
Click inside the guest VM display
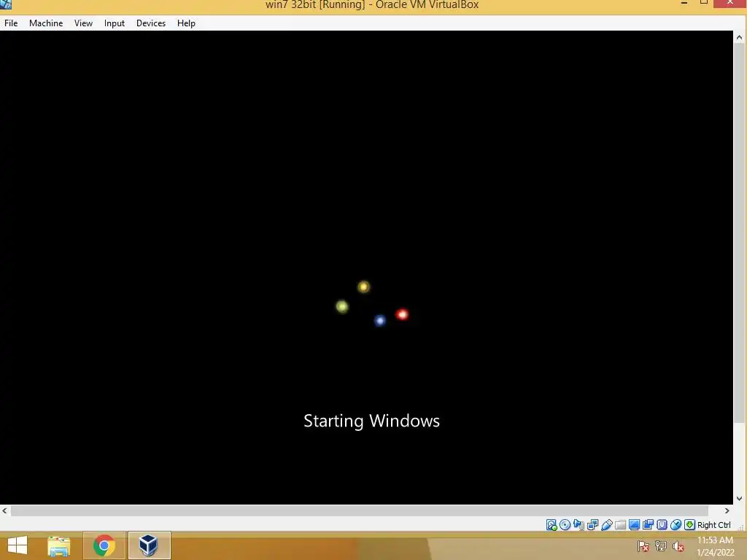coord(366,267)
